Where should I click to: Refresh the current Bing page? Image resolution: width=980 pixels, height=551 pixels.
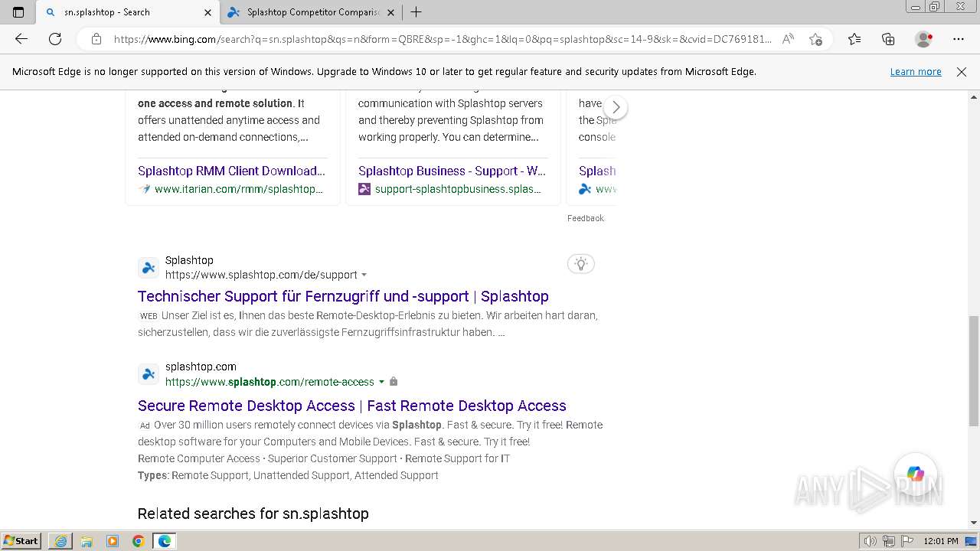[55, 39]
